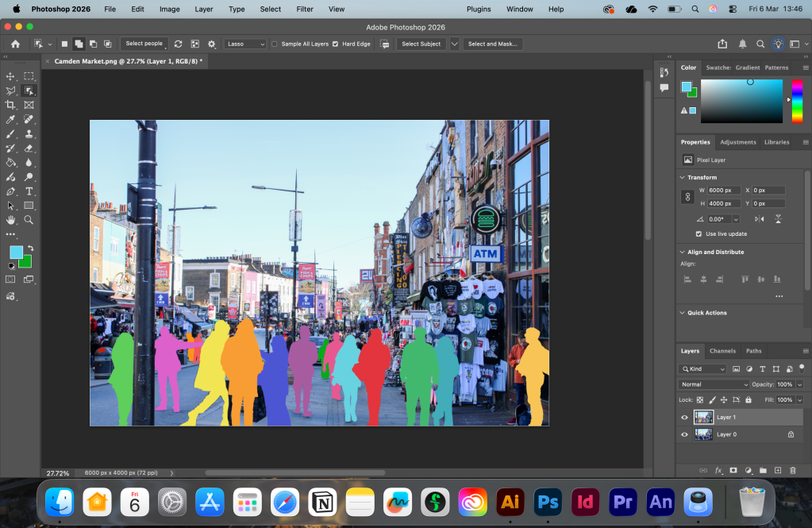Switch to the Channels tab
The height and width of the screenshot is (528, 812).
coord(722,351)
